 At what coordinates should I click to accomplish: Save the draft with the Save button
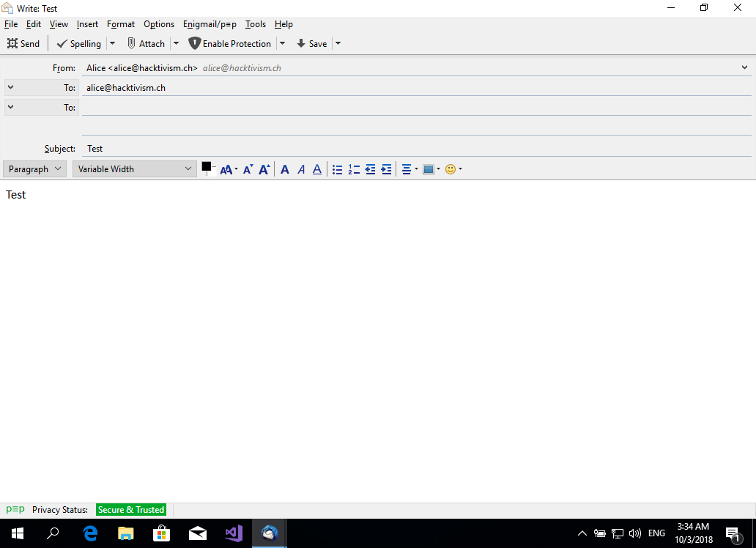coord(312,43)
